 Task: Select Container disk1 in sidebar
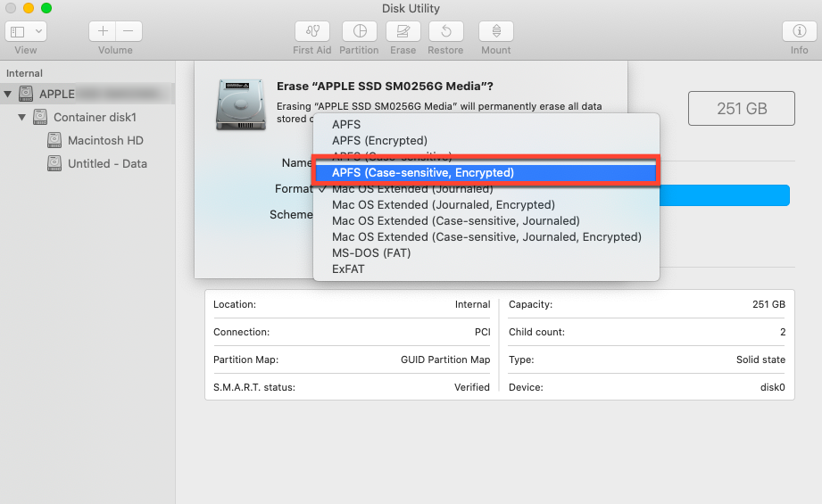coord(95,118)
